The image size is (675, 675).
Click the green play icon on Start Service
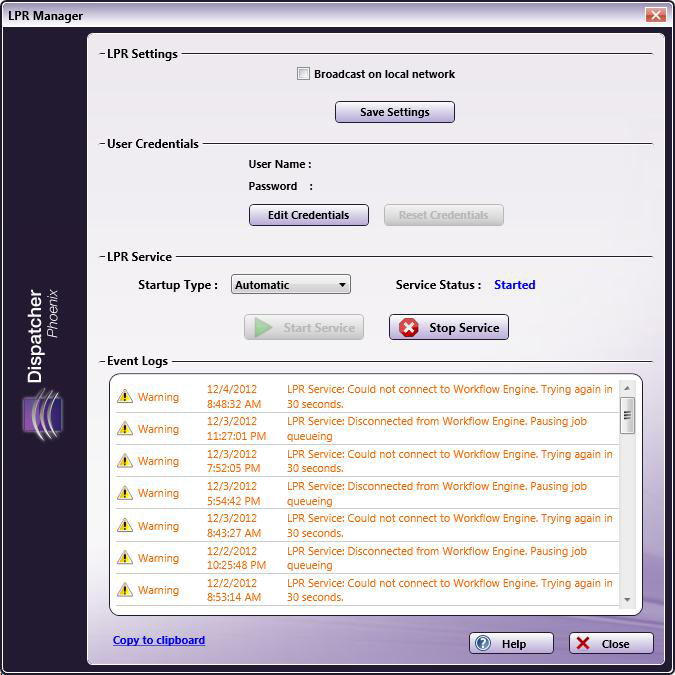263,328
